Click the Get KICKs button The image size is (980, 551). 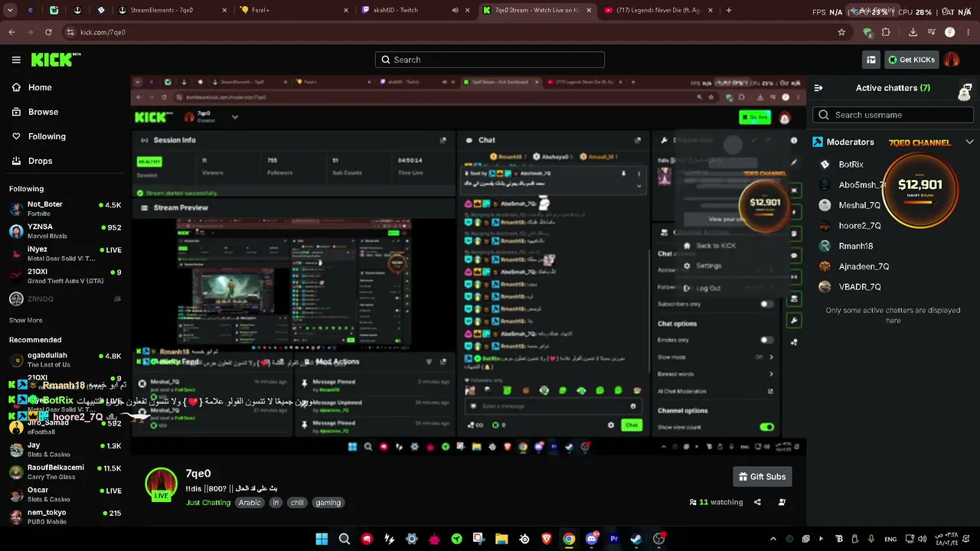click(911, 60)
